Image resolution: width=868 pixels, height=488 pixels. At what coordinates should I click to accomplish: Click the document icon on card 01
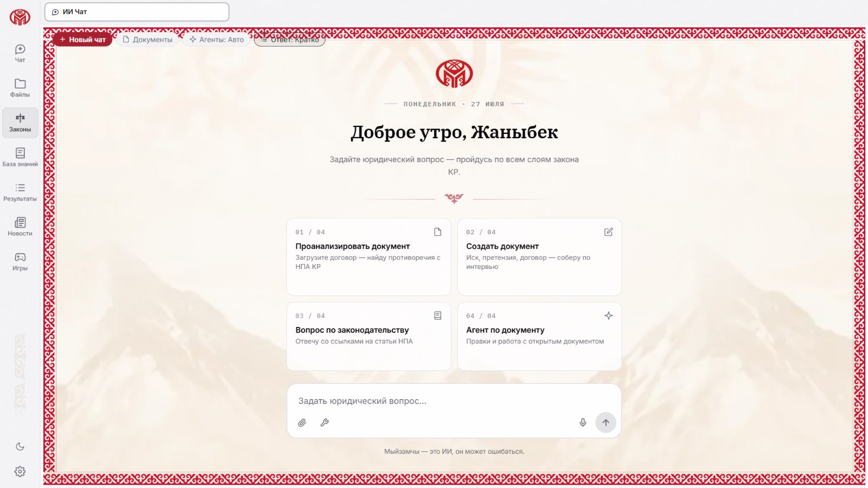[x=438, y=232]
